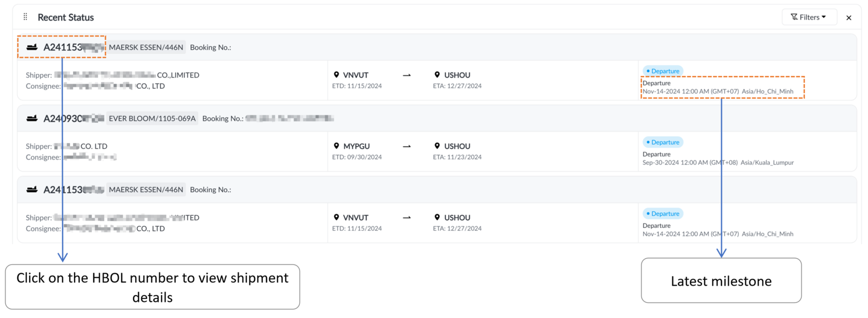Click Departure badge of EVER BLOOM shipment

pos(663,142)
